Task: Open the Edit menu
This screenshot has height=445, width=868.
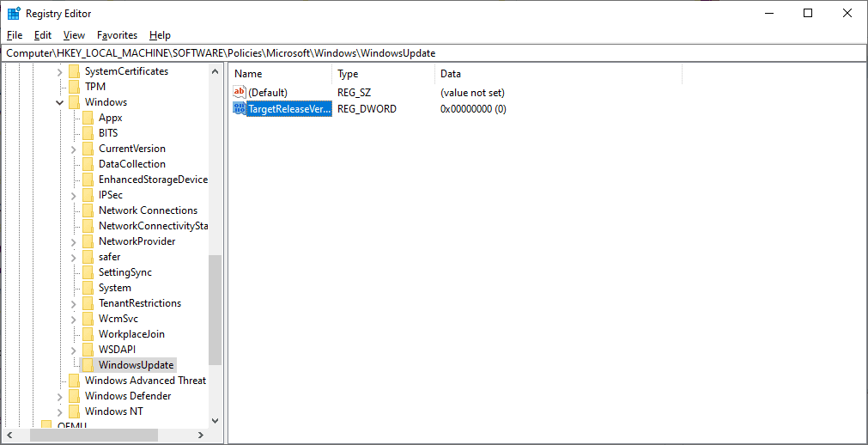Action: tap(43, 35)
